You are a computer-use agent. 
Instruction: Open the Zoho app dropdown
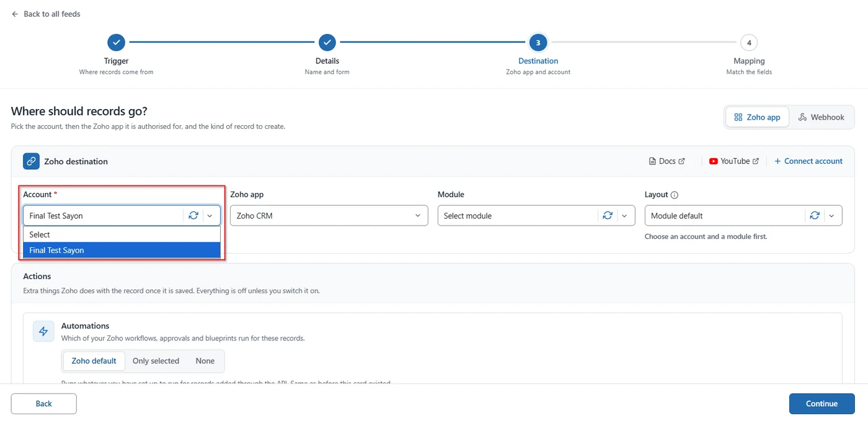click(329, 216)
